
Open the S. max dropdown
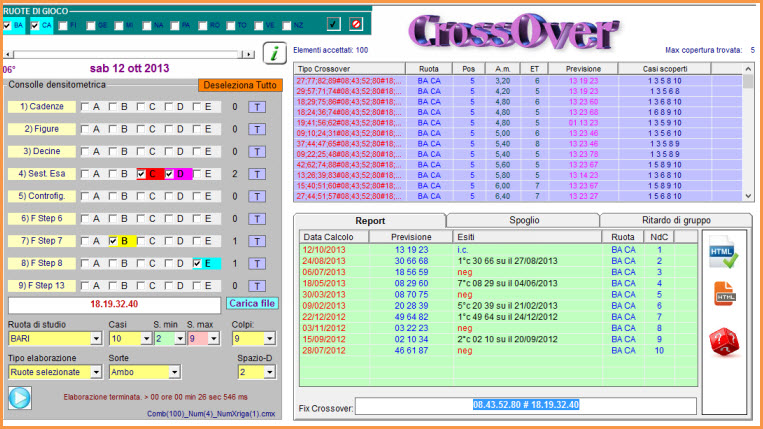click(x=213, y=339)
